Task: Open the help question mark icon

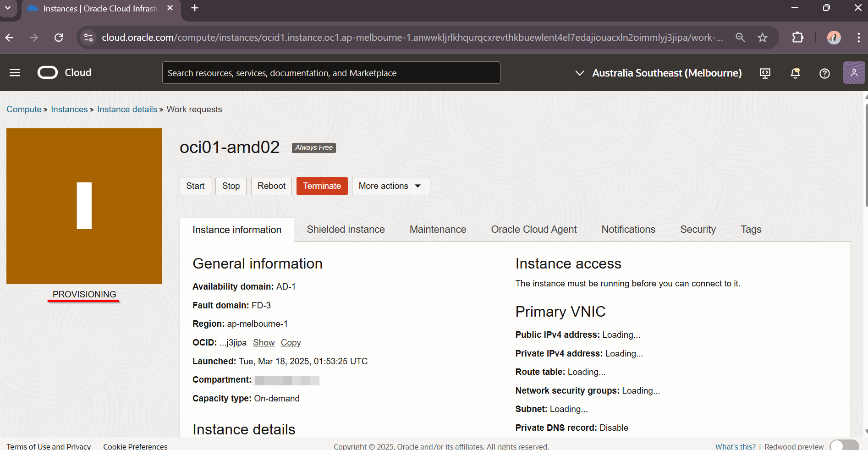Action: tap(824, 73)
